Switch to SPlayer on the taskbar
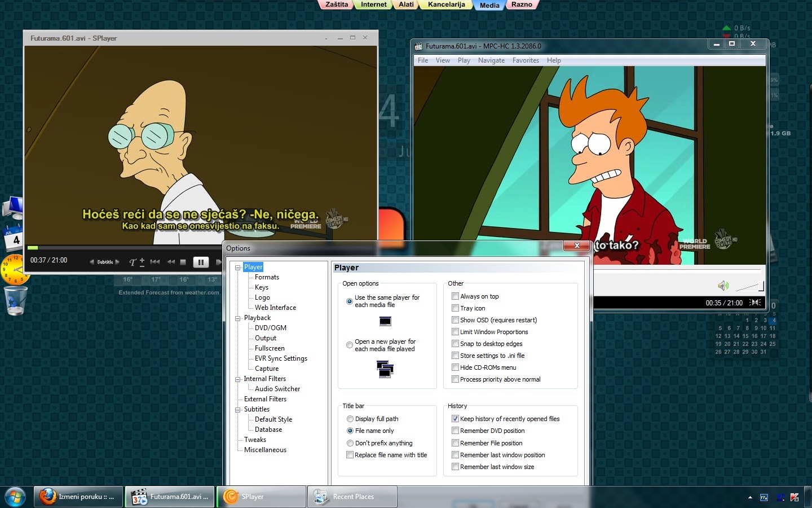812x508 pixels. tap(262, 497)
